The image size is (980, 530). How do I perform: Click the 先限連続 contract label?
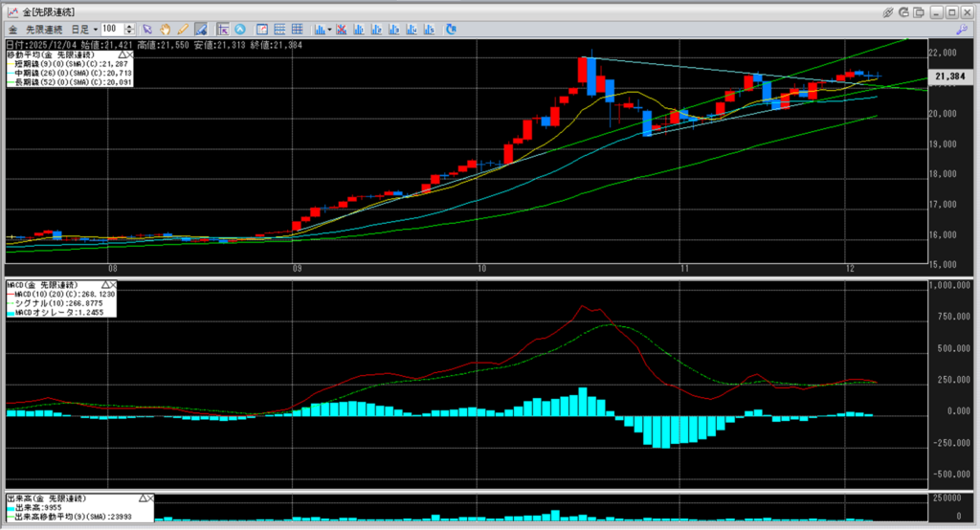46,30
